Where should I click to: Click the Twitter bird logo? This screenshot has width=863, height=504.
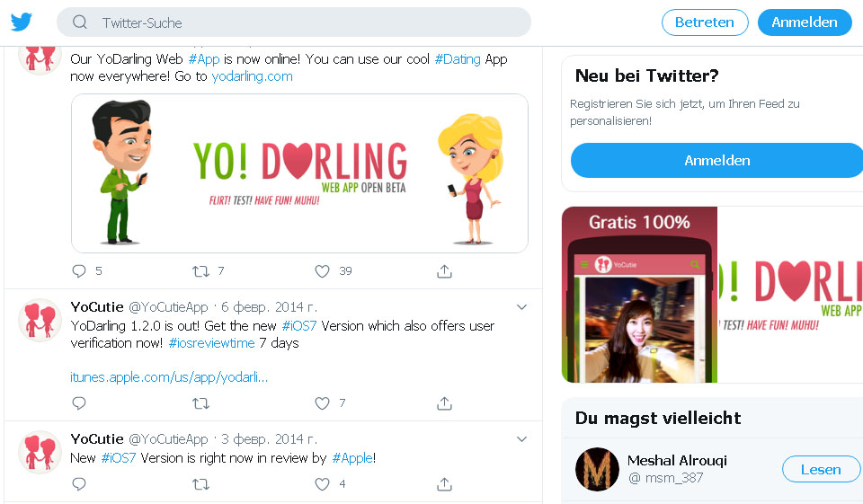(x=22, y=22)
